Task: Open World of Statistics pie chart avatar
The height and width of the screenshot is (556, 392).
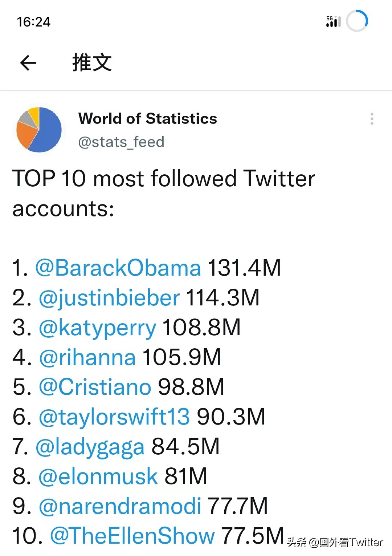Action: pyautogui.click(x=39, y=130)
